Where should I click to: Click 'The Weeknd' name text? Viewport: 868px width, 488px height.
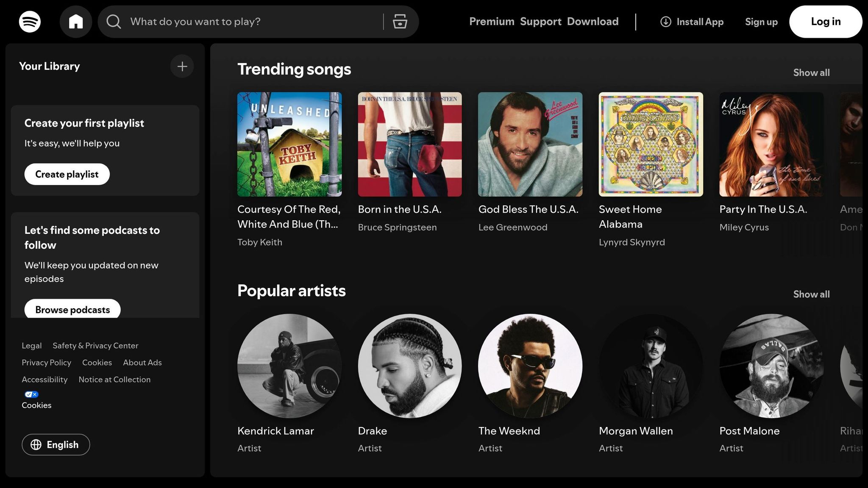[509, 431]
